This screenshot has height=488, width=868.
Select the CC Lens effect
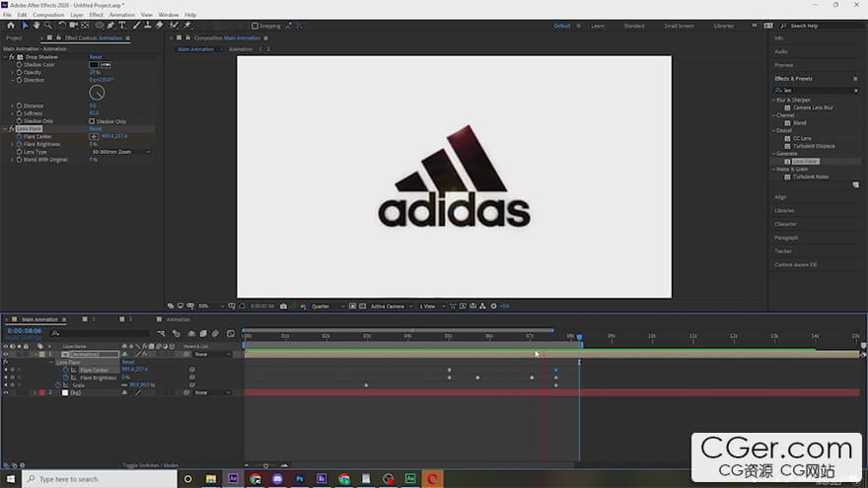click(802, 138)
